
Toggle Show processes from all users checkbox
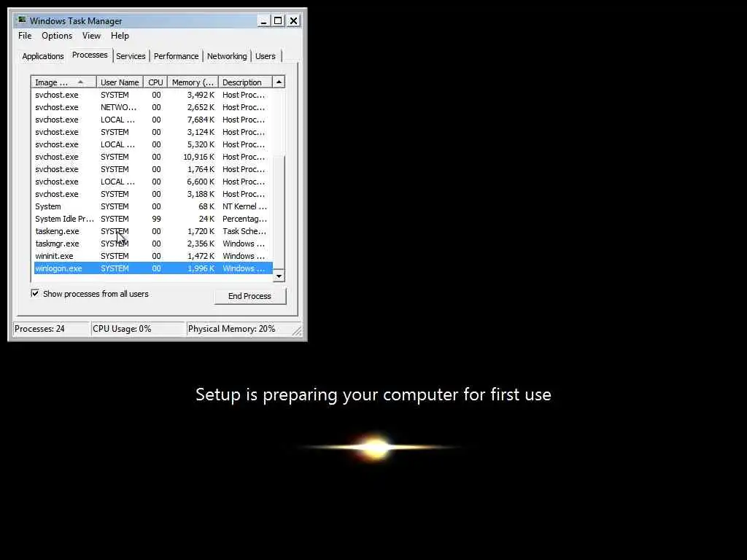pos(35,293)
